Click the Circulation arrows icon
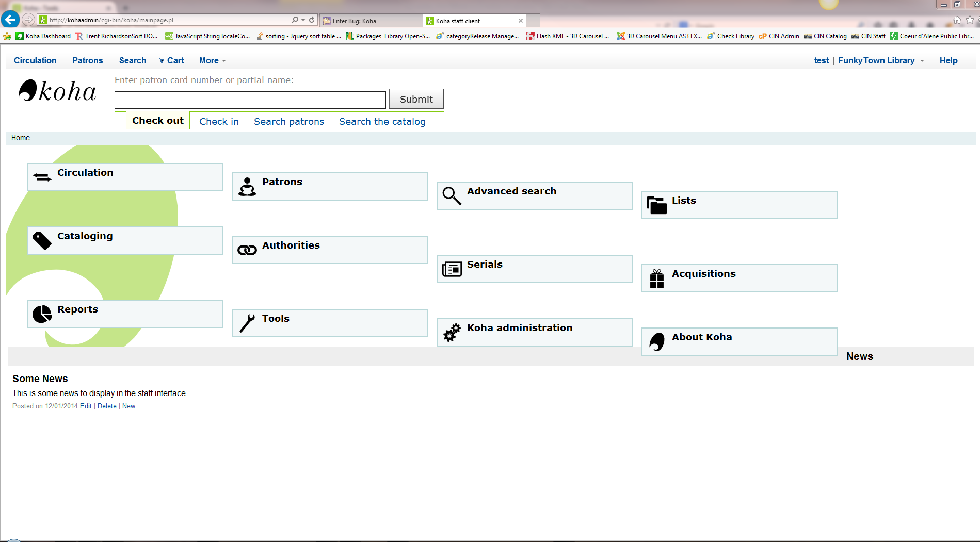Screen dimensions: 980x542 (x=42, y=177)
